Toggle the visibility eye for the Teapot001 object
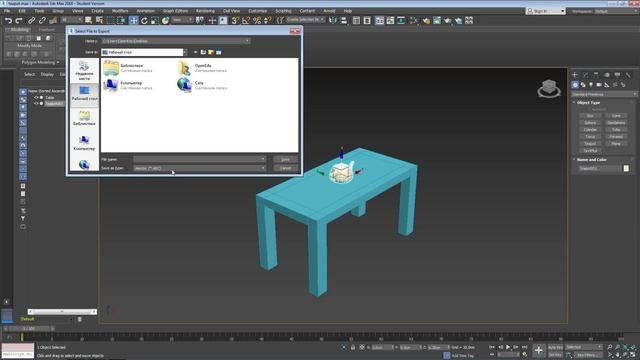The image size is (640, 360). point(36,103)
